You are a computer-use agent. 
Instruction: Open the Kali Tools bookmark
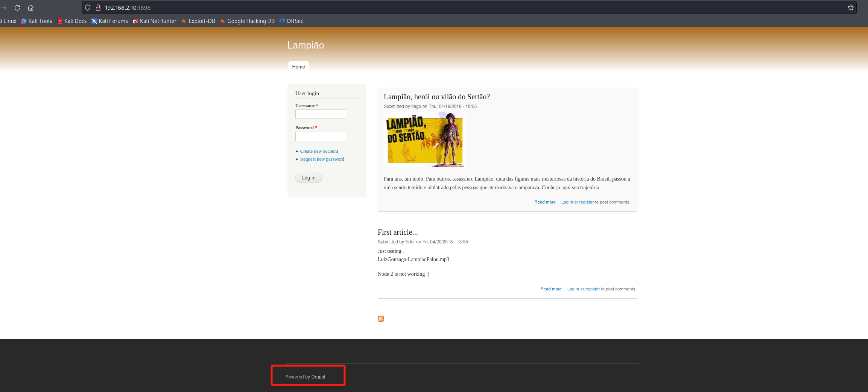pyautogui.click(x=37, y=21)
